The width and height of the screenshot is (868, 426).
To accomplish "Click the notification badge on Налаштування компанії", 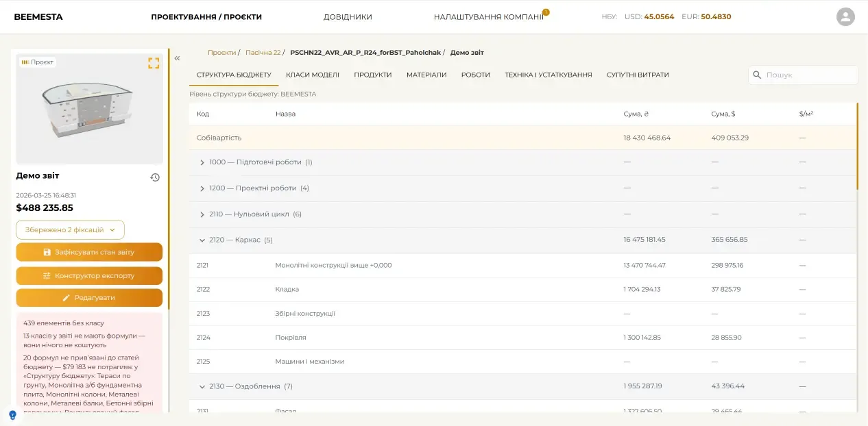I will click(x=546, y=12).
